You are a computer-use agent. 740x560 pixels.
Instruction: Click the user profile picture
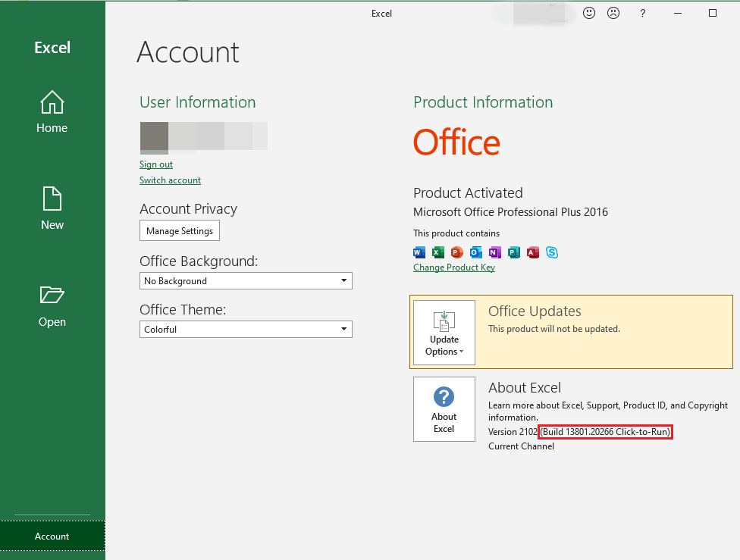[154, 138]
